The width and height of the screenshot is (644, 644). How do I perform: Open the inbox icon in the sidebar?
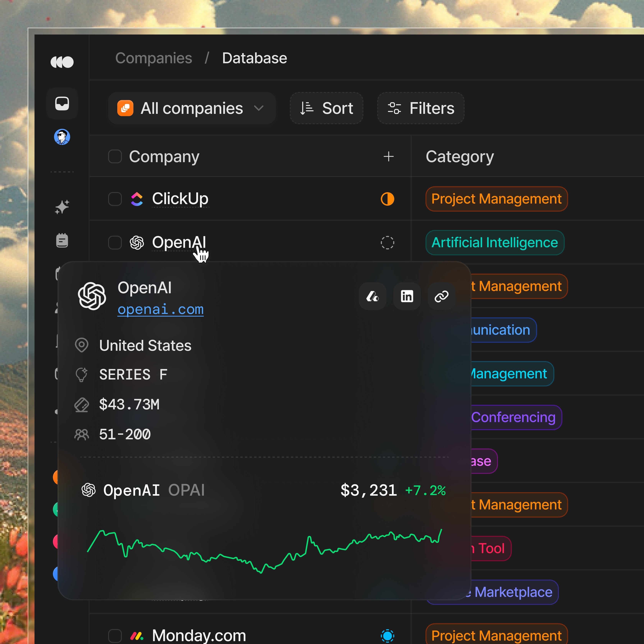(x=62, y=104)
